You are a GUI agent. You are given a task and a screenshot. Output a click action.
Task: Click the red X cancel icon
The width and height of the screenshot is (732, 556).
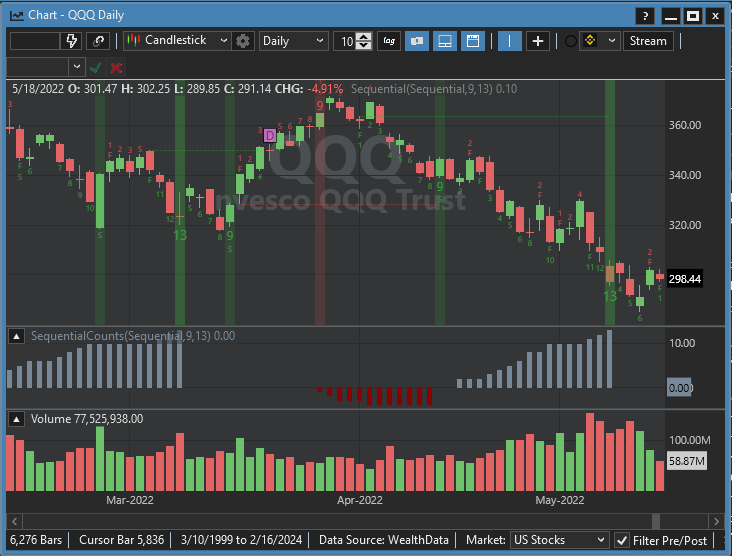[x=117, y=67]
